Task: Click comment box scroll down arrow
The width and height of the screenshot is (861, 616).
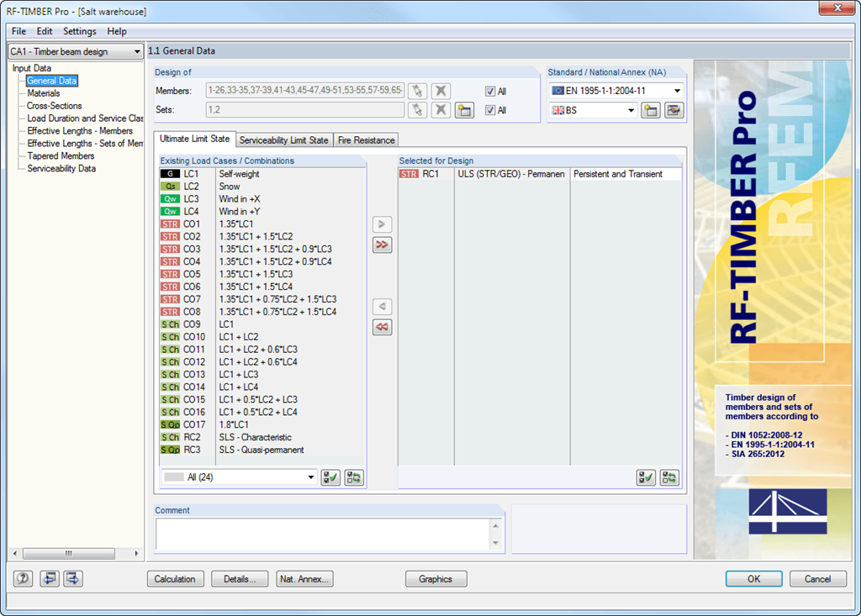Action: click(496, 544)
